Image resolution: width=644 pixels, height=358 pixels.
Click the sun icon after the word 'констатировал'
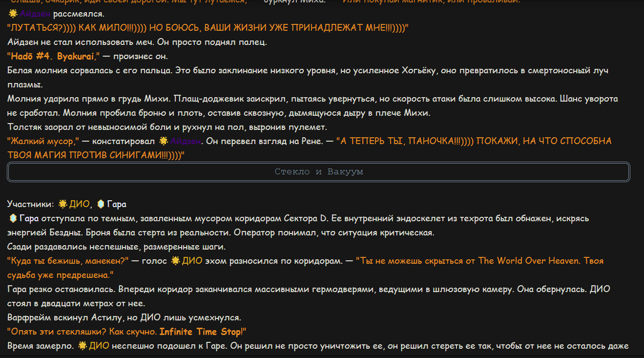164,141
